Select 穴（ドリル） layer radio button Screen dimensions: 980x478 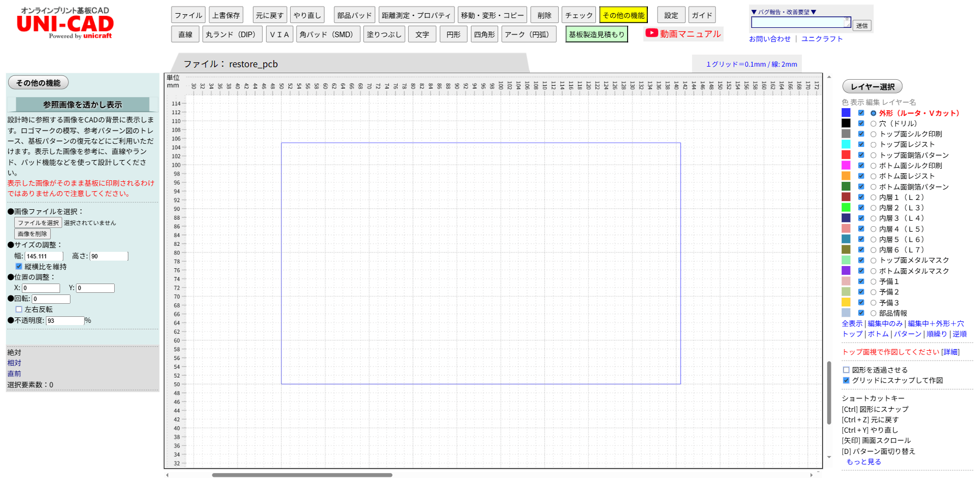(873, 123)
